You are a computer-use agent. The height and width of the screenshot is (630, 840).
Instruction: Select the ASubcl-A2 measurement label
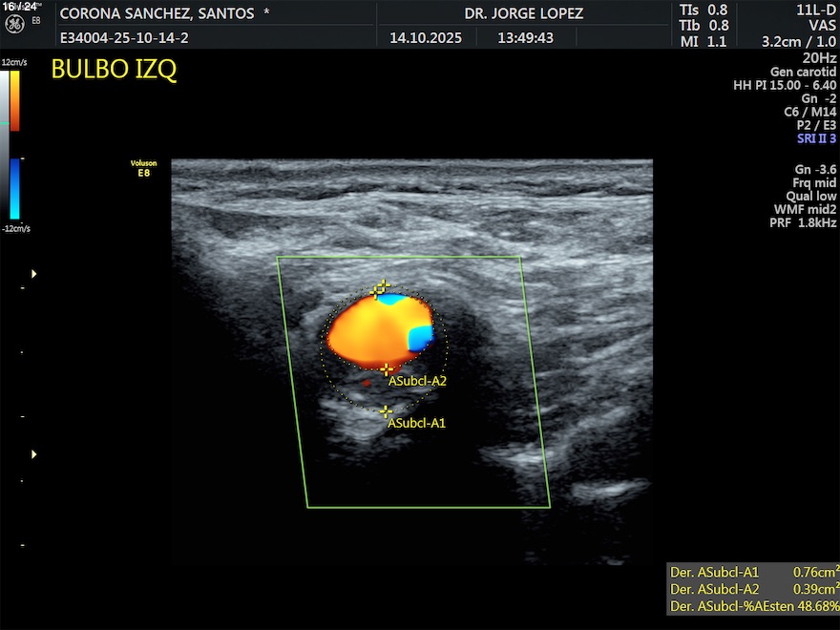coord(417,381)
